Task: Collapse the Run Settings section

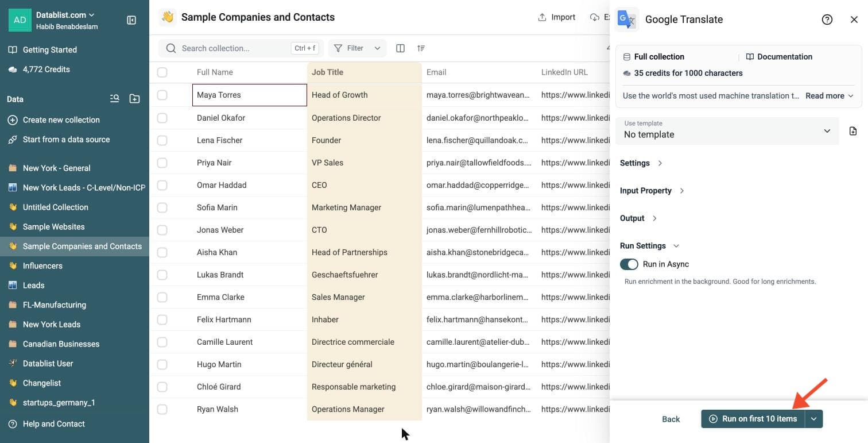Action: (649, 246)
